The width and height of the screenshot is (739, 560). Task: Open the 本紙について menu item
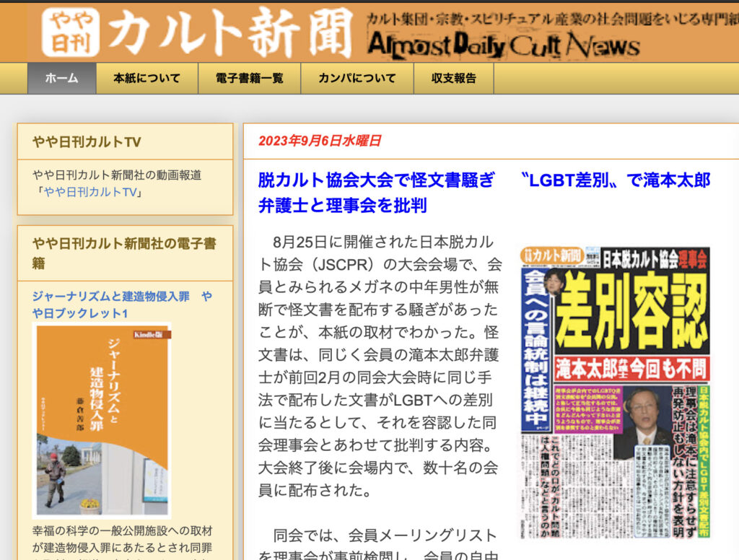coord(147,78)
